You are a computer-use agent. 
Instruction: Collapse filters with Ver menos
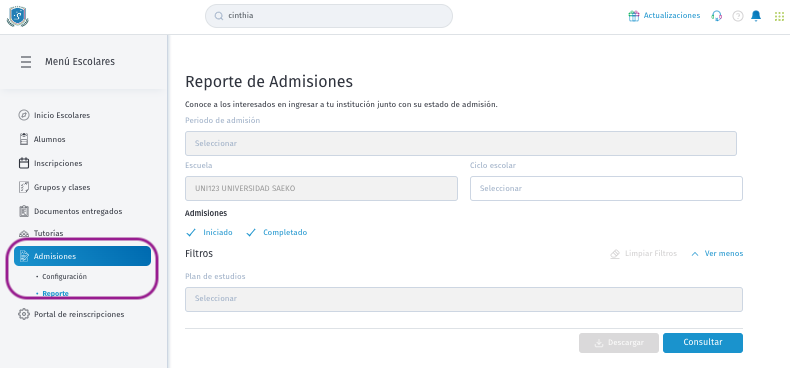[x=723, y=254]
